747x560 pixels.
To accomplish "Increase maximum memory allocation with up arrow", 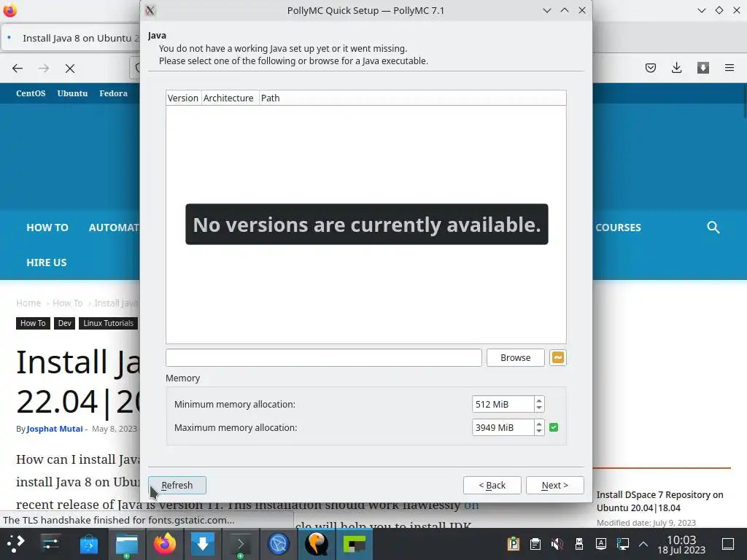I will [539, 424].
